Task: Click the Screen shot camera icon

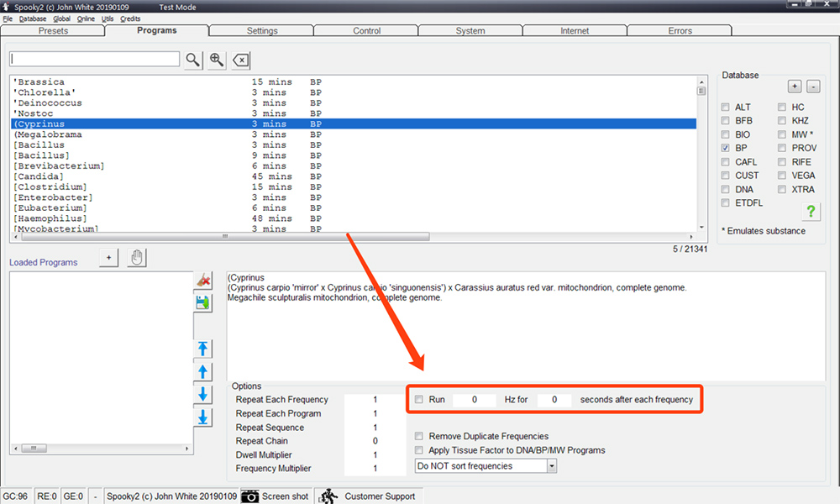Action: pos(250,496)
